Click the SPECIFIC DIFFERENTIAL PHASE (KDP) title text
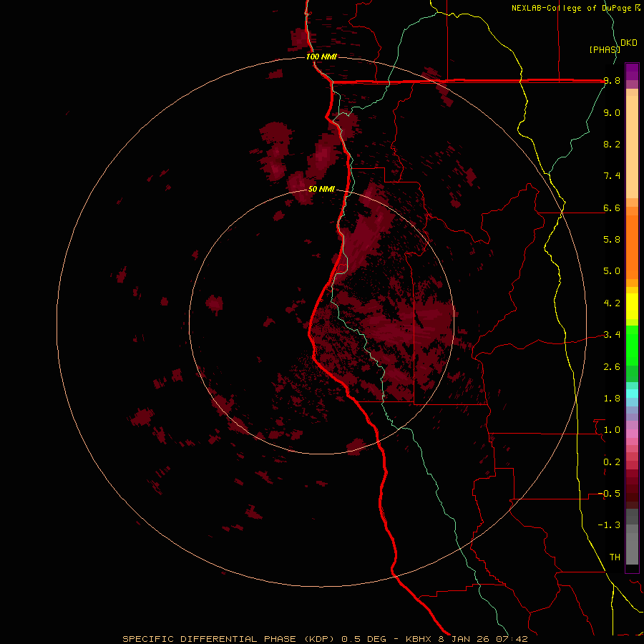This screenshot has width=644, height=644. coord(228,639)
